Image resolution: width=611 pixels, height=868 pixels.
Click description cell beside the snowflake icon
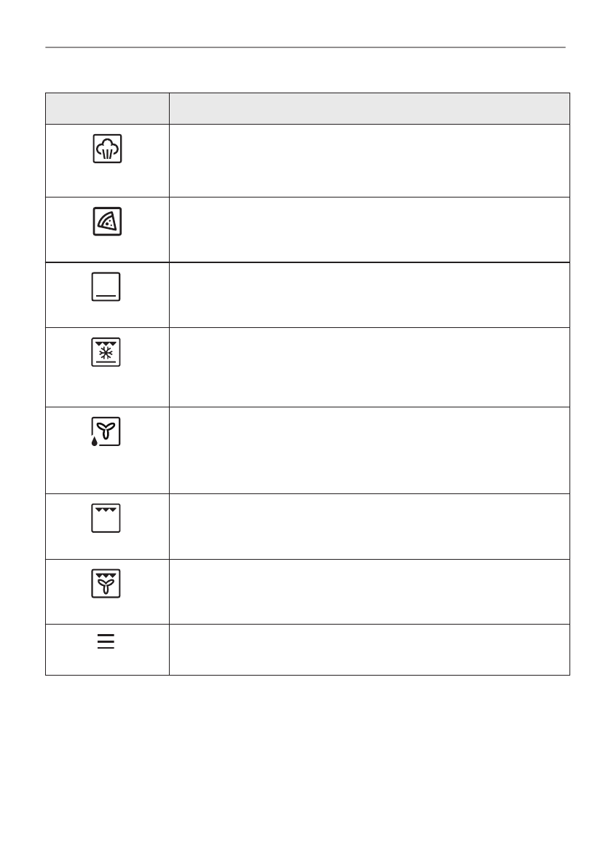coord(369,367)
